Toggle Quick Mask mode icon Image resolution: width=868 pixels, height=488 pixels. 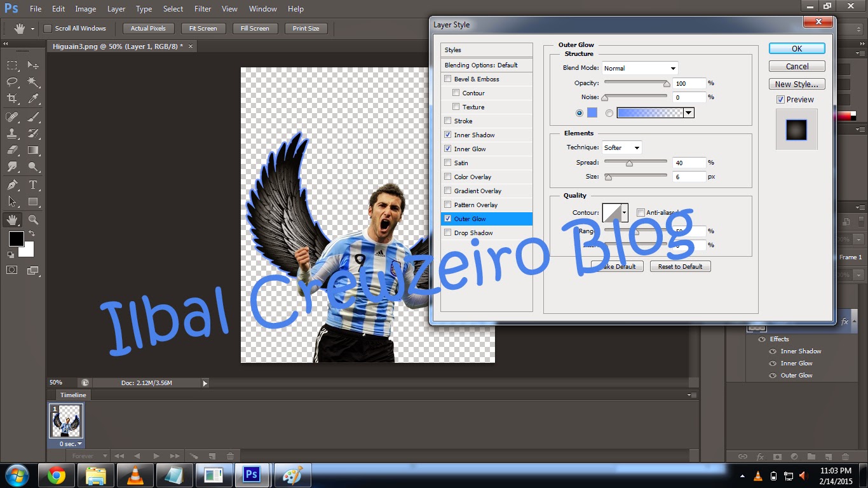tap(12, 270)
